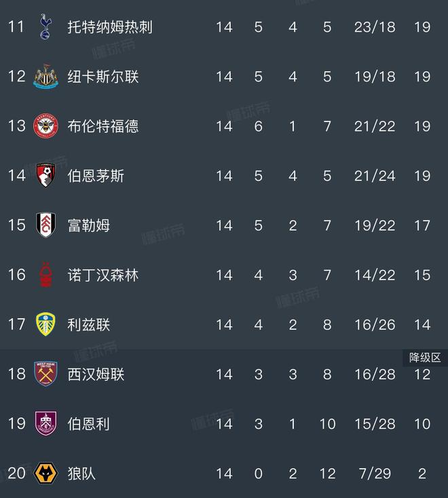Select rank number 17 for 利兹联
Screen dimensions: 448x498
pos(16,324)
